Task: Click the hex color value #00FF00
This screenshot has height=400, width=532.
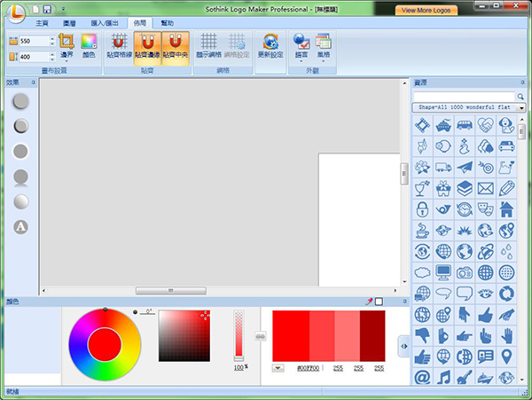Action: click(x=308, y=368)
